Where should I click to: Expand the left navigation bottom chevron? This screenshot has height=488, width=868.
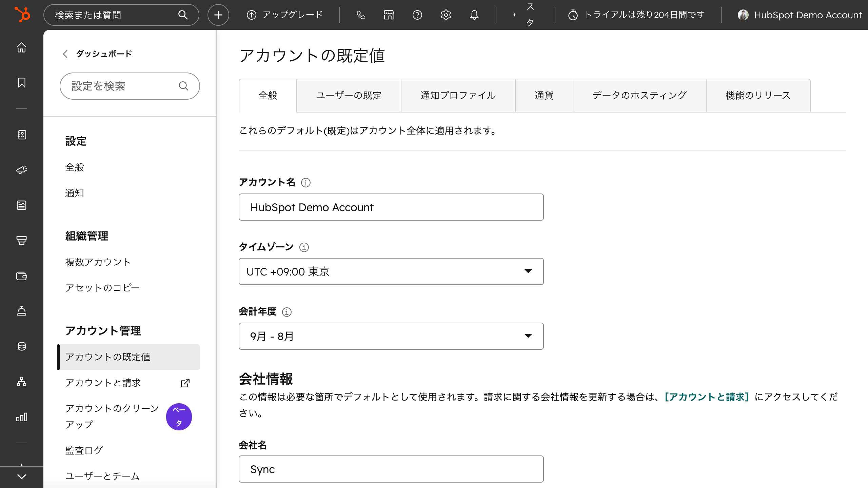22,476
